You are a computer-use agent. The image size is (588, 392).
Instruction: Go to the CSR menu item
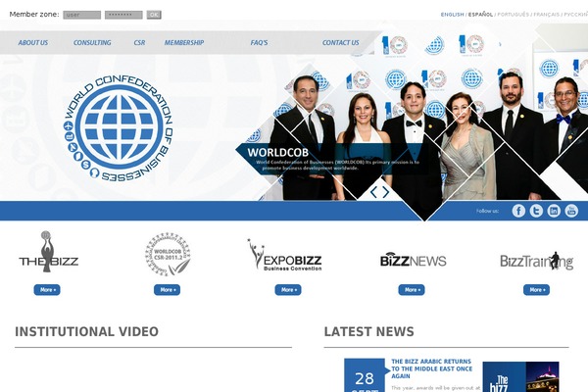coord(139,43)
